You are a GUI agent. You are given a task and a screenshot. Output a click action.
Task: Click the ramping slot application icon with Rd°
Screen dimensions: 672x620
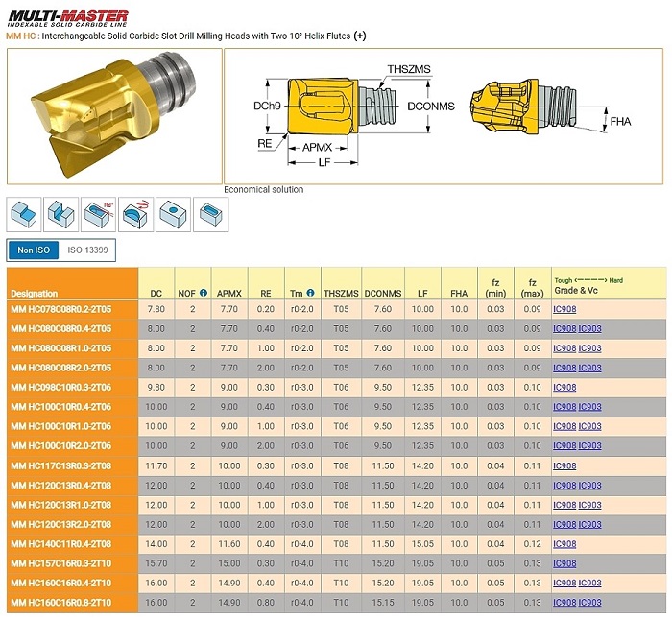99,214
